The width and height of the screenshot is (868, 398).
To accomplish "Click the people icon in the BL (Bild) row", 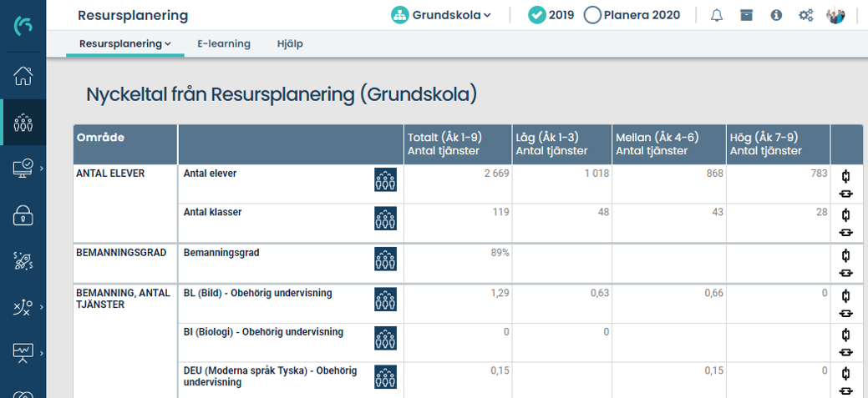I will 385,299.
